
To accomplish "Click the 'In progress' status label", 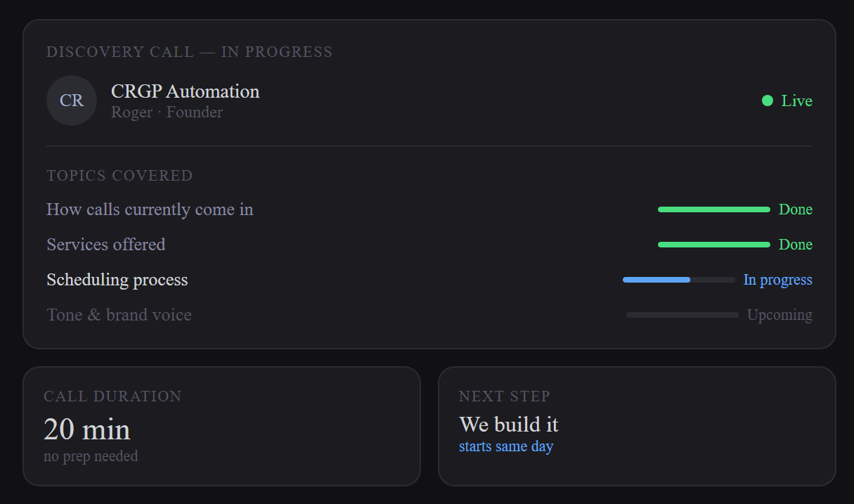I will click(778, 280).
